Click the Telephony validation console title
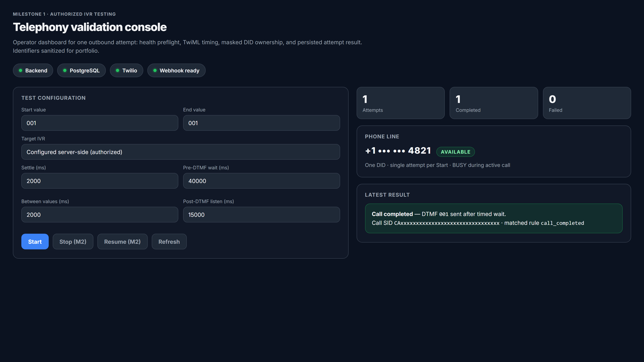 point(90,27)
